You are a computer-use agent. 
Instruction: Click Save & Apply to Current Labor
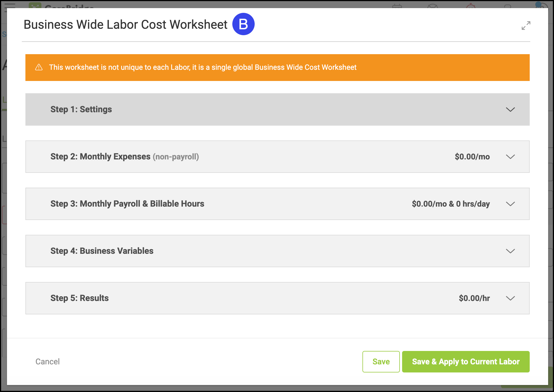465,362
